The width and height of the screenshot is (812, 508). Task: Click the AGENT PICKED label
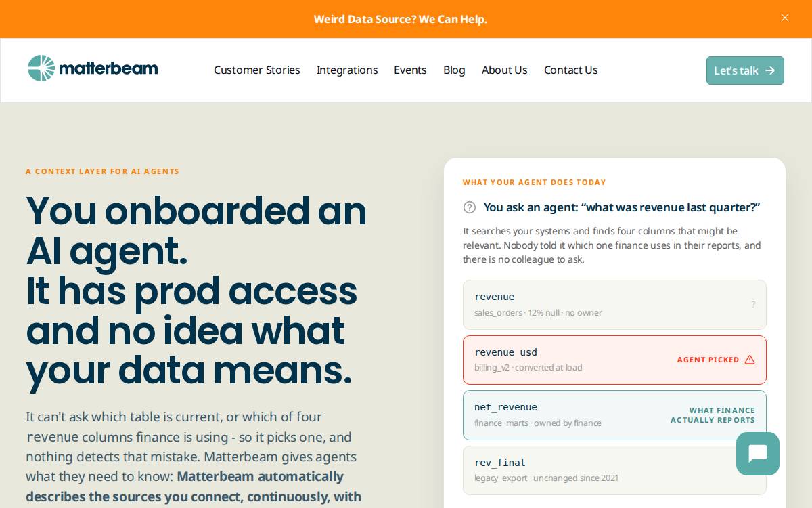click(x=708, y=360)
